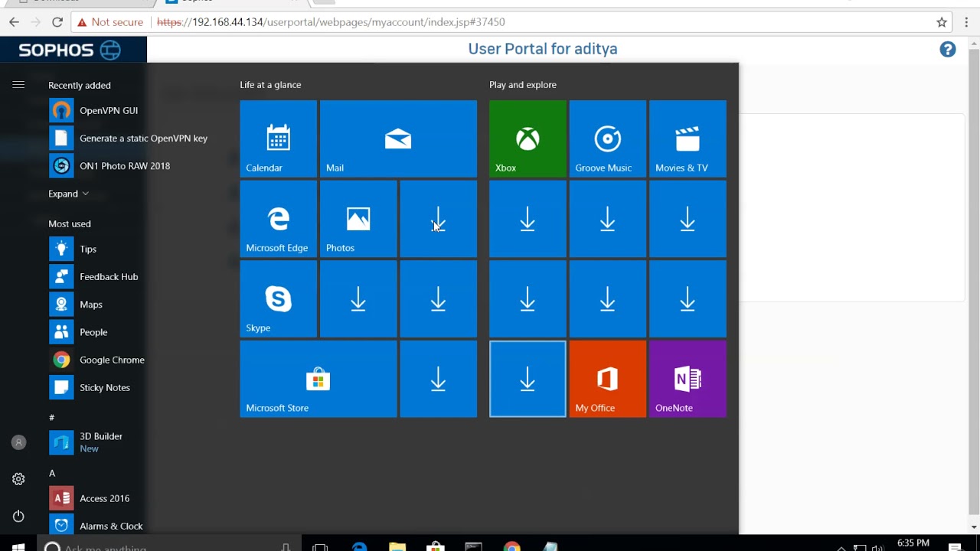Click the hamburger menu in Start
The height and width of the screenshot is (551, 980).
tap(18, 85)
